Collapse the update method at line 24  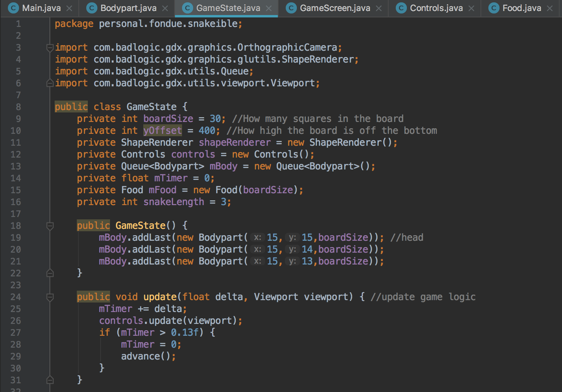(x=50, y=297)
